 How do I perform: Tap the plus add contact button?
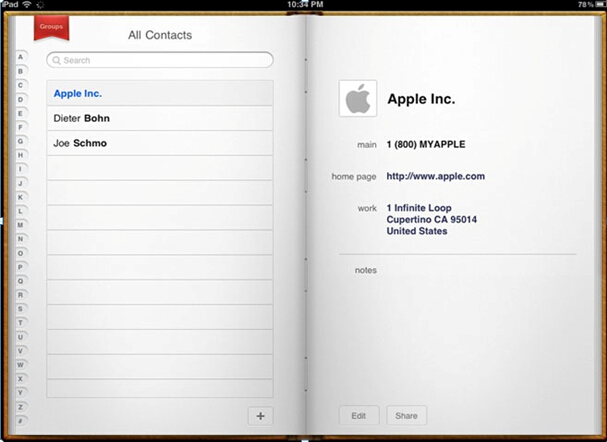(x=261, y=416)
